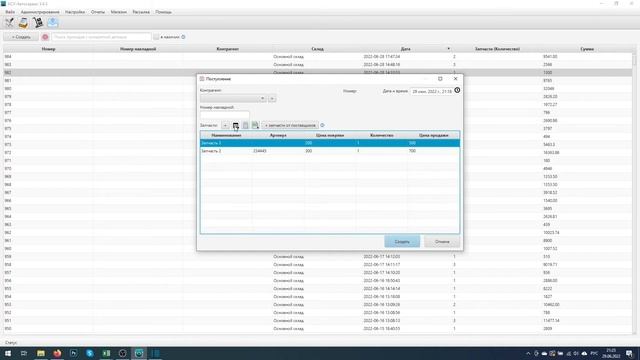Image resolution: width=640 pixels, height=360 pixels.
Task: Click the Создать button in dialog
Action: pos(402,242)
